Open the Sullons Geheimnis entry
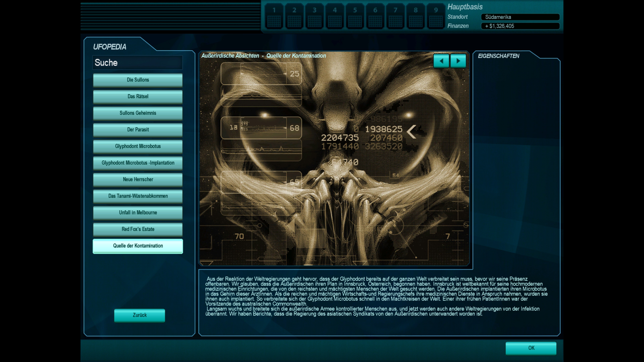This screenshot has height=362, width=644. pos(138,113)
